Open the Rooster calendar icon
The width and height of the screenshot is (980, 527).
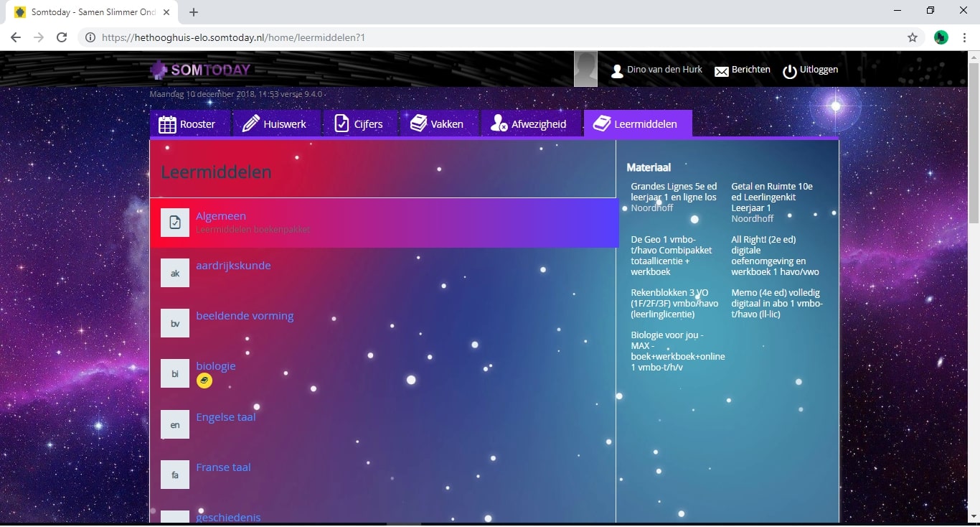[167, 123]
